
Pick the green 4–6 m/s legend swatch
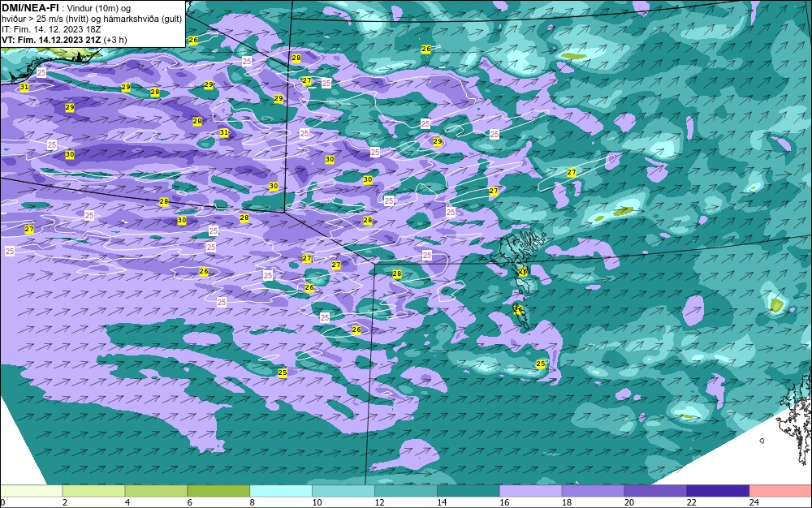click(156, 491)
